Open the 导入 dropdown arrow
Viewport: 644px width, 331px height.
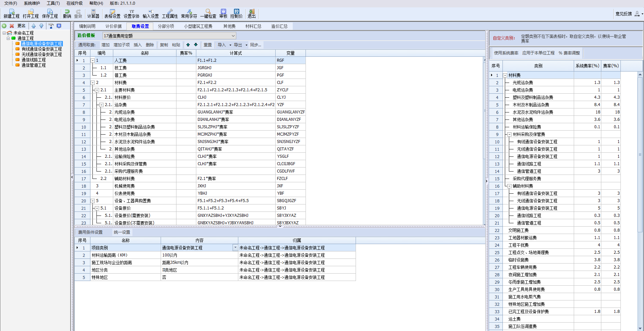click(x=230, y=45)
